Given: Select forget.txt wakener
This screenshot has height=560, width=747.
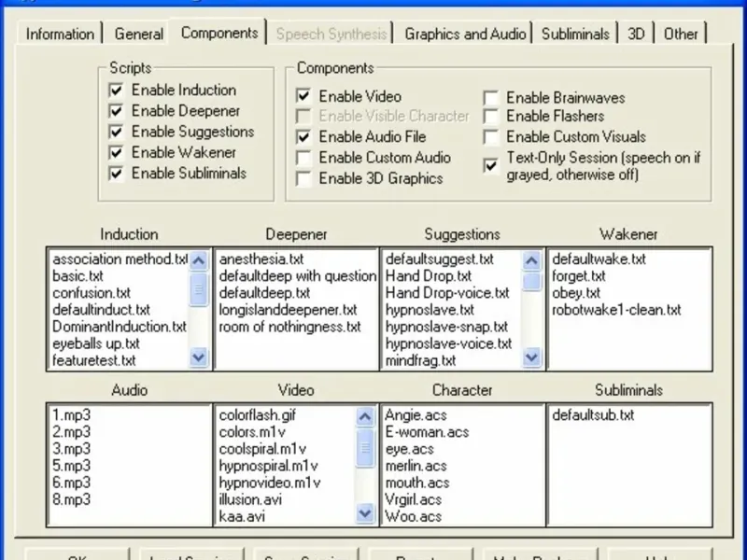Looking at the screenshot, I should (x=578, y=276).
